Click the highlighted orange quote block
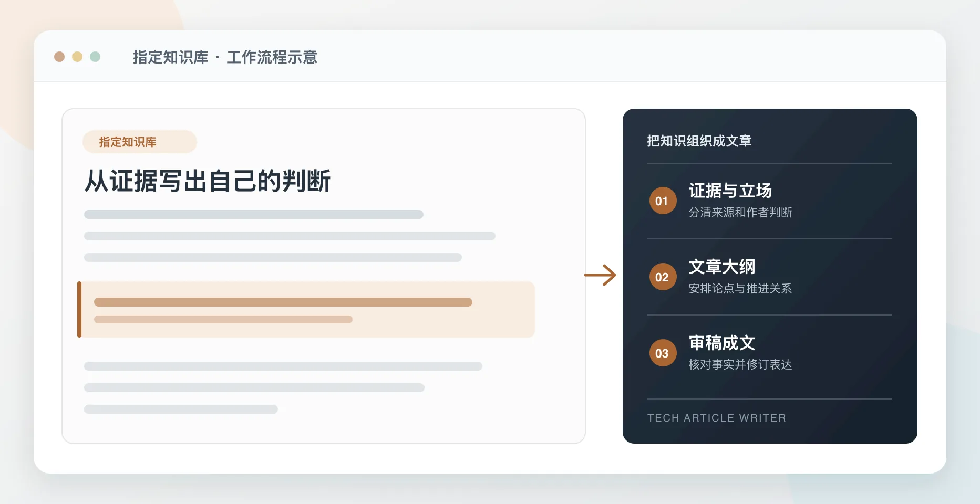Screen dimensions: 980x504 (x=306, y=309)
